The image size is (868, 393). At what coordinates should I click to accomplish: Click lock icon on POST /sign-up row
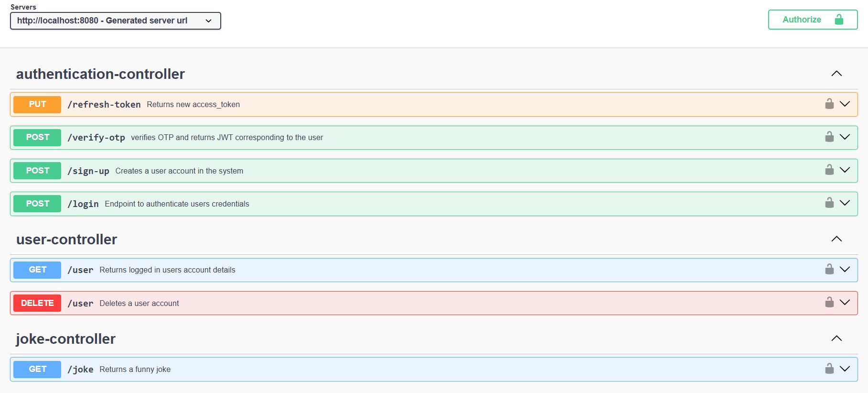(829, 170)
